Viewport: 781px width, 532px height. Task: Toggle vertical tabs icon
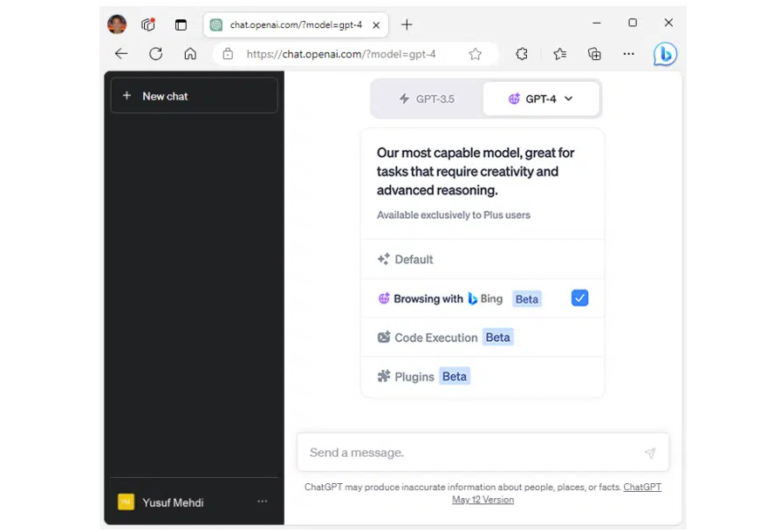181,25
